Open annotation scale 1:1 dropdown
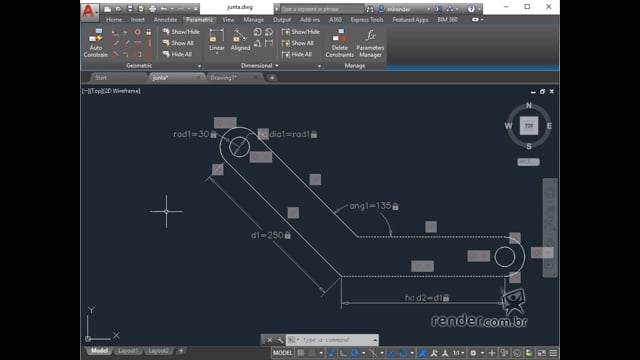The height and width of the screenshot is (360, 640). pyautogui.click(x=458, y=353)
